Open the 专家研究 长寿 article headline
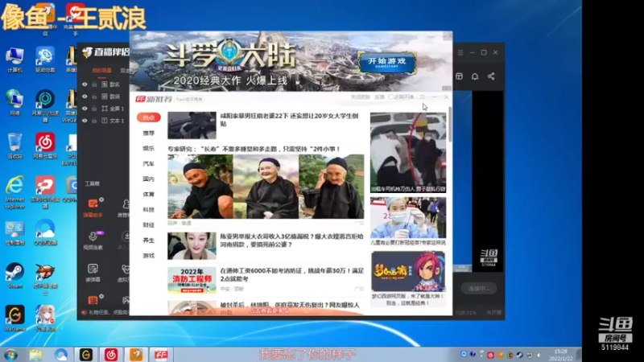 click(x=254, y=149)
